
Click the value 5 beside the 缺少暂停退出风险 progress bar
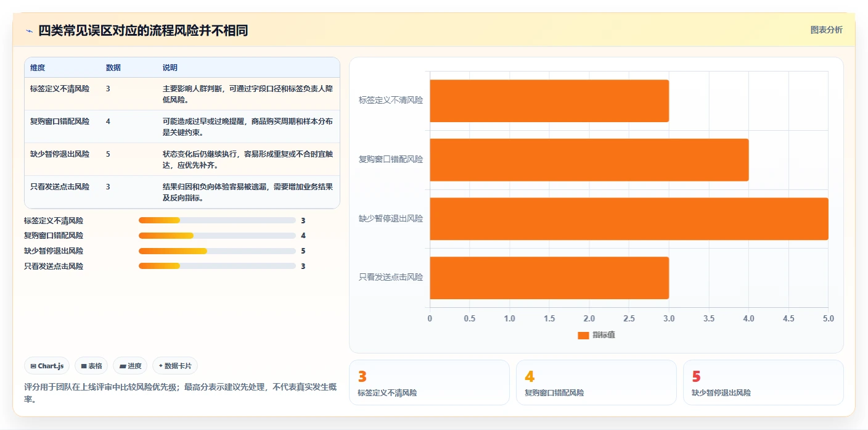tap(303, 251)
